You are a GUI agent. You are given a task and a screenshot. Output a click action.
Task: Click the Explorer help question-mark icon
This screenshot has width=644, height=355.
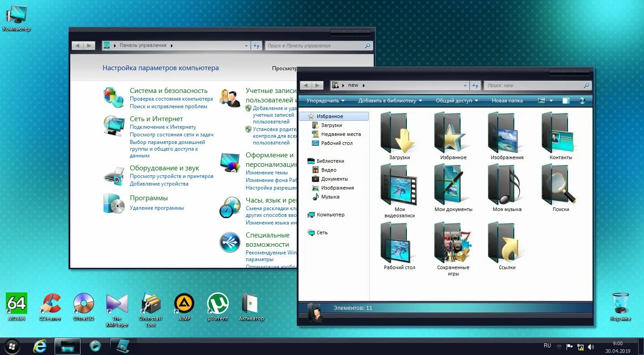pos(583,101)
